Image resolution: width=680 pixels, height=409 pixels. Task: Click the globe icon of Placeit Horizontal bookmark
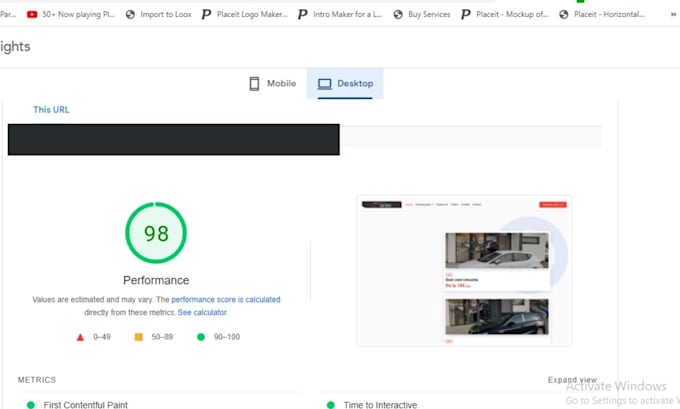coord(564,14)
